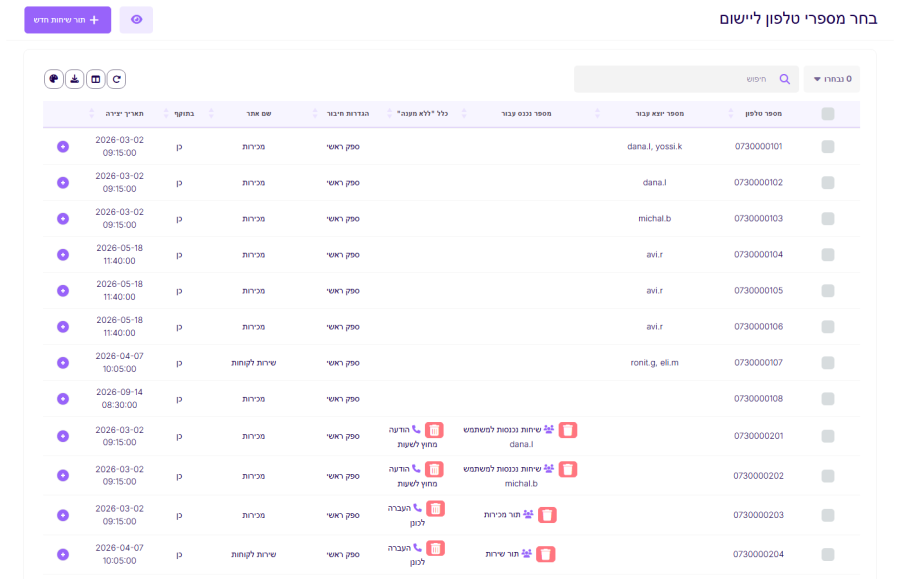The height and width of the screenshot is (579, 900).
Task: Select the checkbox for number 0730000101
Action: [828, 147]
